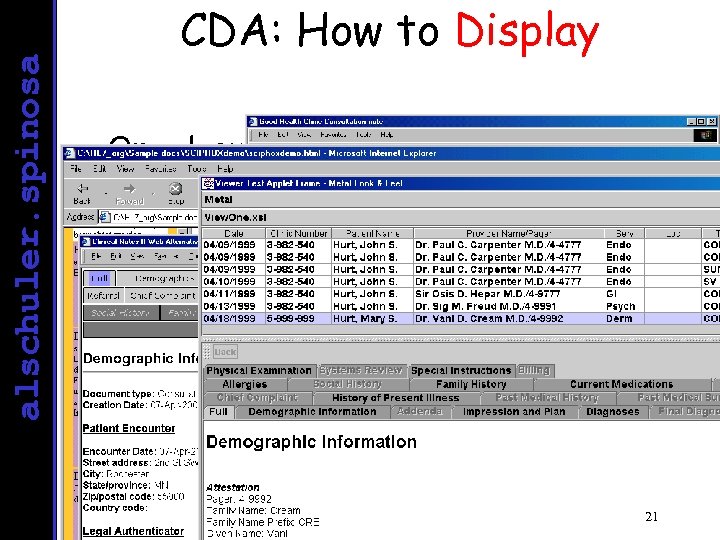Screen dimensions: 720x540
Task: Select the Impression and Plan tab
Action: coord(514,411)
